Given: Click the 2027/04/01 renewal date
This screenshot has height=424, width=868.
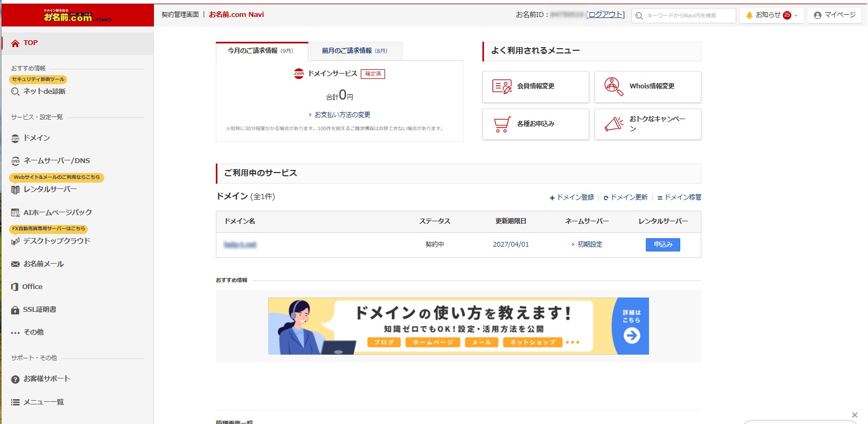Looking at the screenshot, I should pyautogui.click(x=511, y=245).
